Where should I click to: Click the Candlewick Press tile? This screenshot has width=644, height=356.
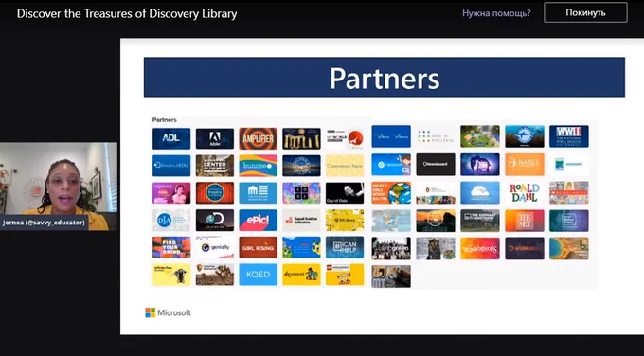click(345, 166)
